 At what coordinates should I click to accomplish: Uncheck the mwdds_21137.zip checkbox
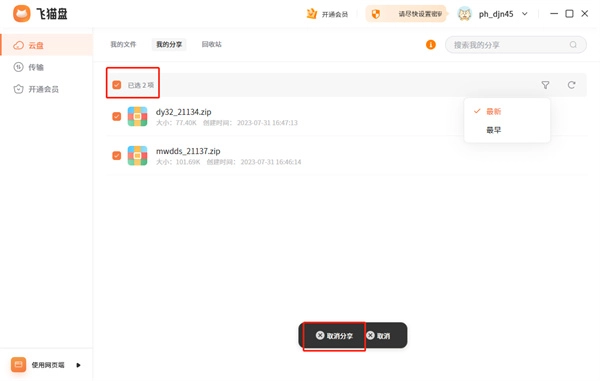click(x=117, y=156)
